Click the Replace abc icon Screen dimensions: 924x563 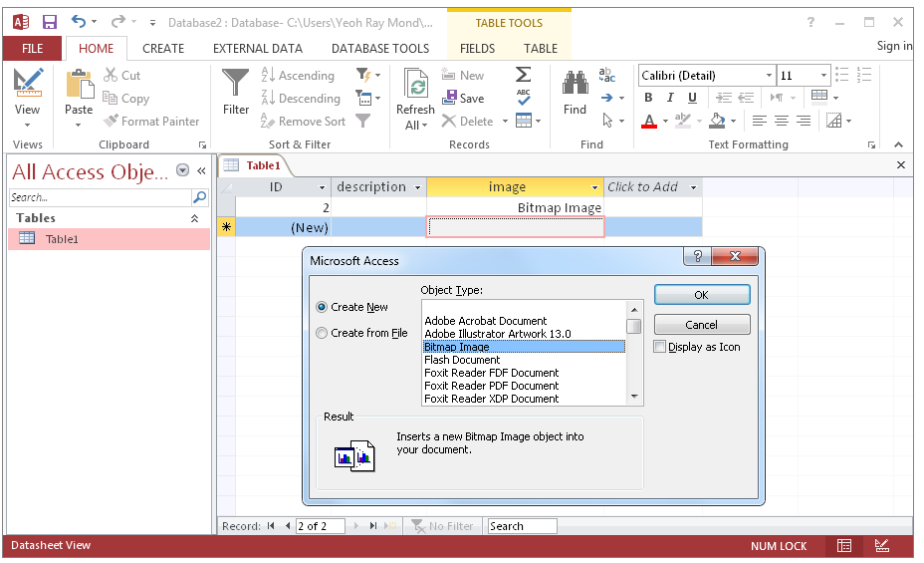[607, 75]
